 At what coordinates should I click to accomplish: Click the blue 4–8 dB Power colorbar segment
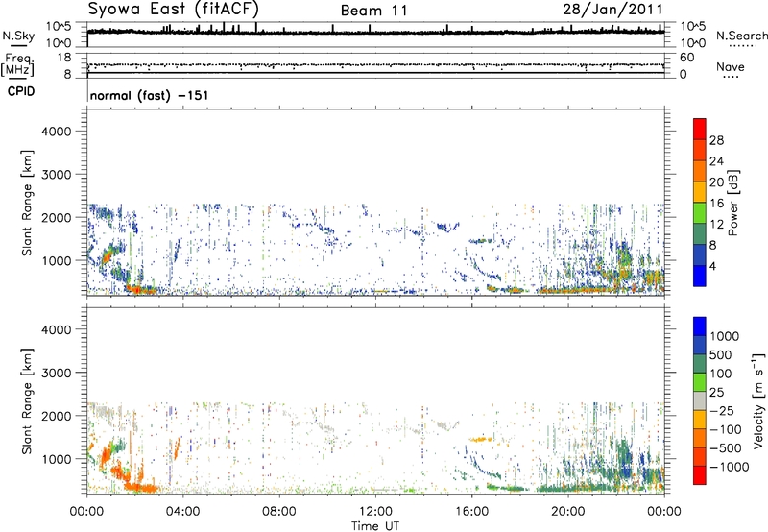(700, 254)
